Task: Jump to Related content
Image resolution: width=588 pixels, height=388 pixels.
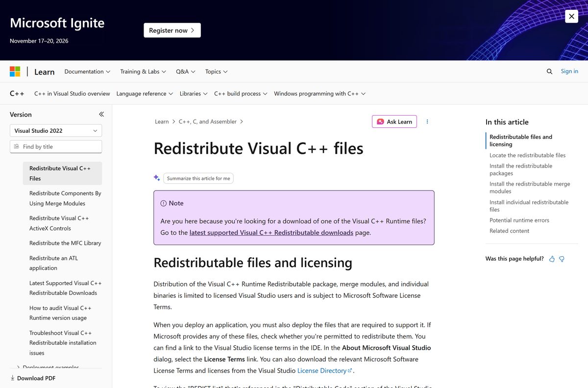Action: point(510,231)
